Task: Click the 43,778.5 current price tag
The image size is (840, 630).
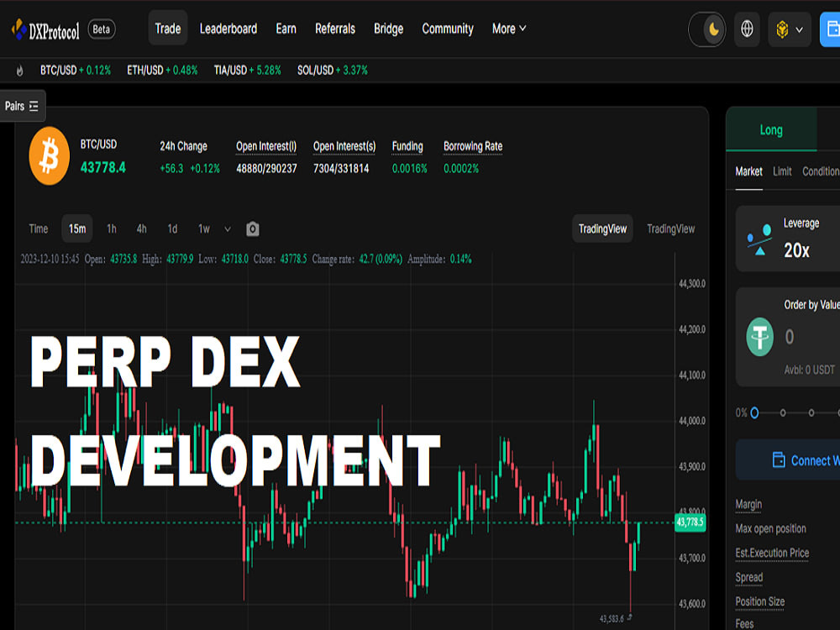Action: 690,522
